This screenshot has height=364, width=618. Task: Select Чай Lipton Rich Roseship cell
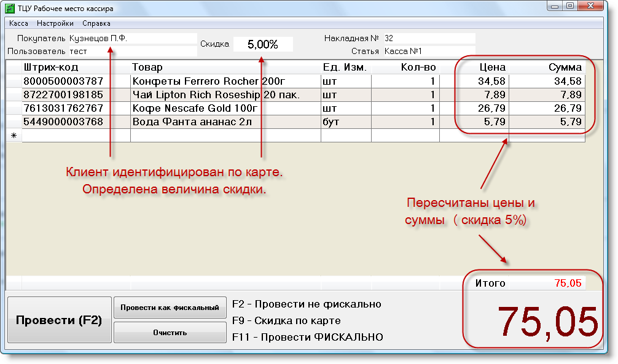coord(225,95)
